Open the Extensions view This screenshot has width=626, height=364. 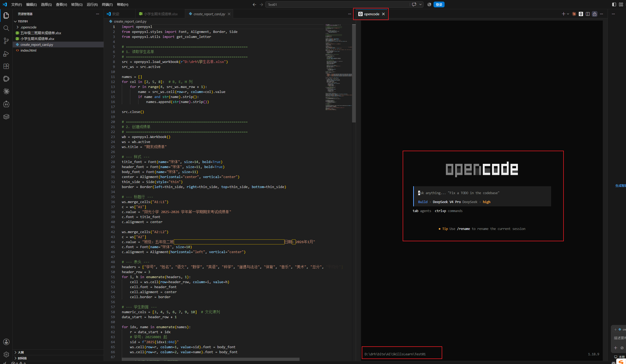(6, 66)
